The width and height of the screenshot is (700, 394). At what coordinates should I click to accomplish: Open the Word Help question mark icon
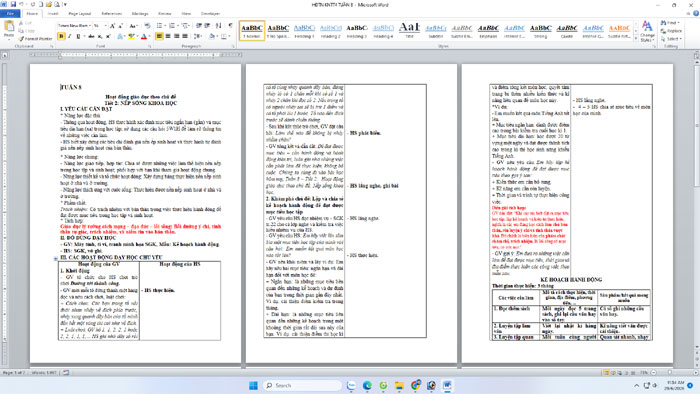coord(696,14)
